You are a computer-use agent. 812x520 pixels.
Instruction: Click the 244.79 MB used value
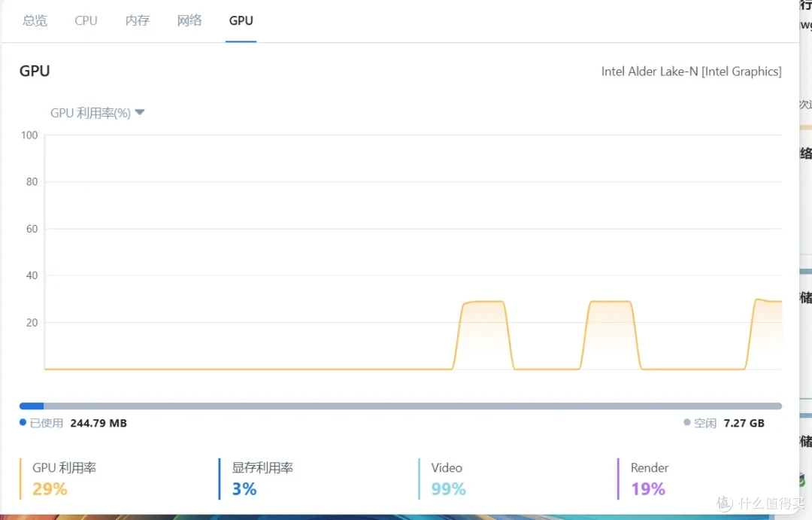(x=98, y=423)
